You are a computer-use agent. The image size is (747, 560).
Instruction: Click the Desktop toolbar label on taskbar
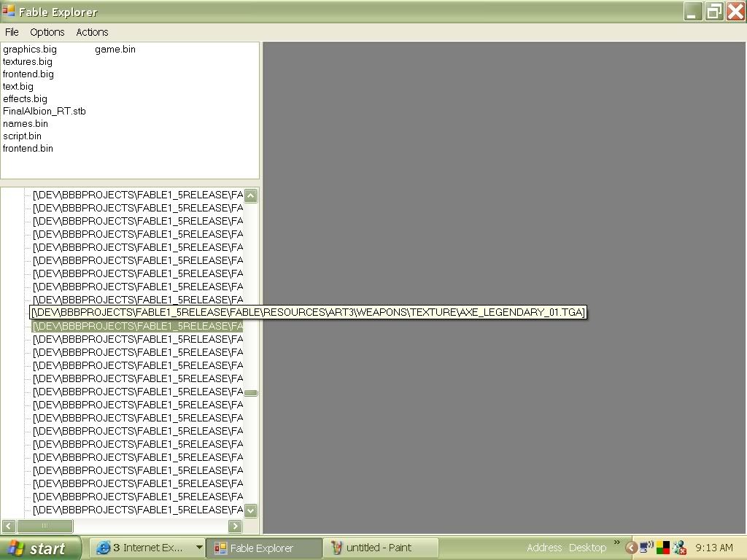[587, 548]
